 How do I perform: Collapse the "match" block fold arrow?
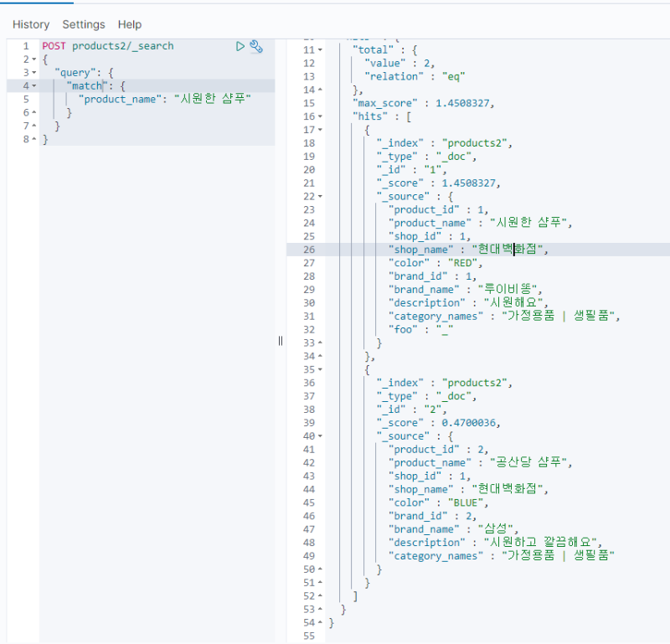click(33, 86)
